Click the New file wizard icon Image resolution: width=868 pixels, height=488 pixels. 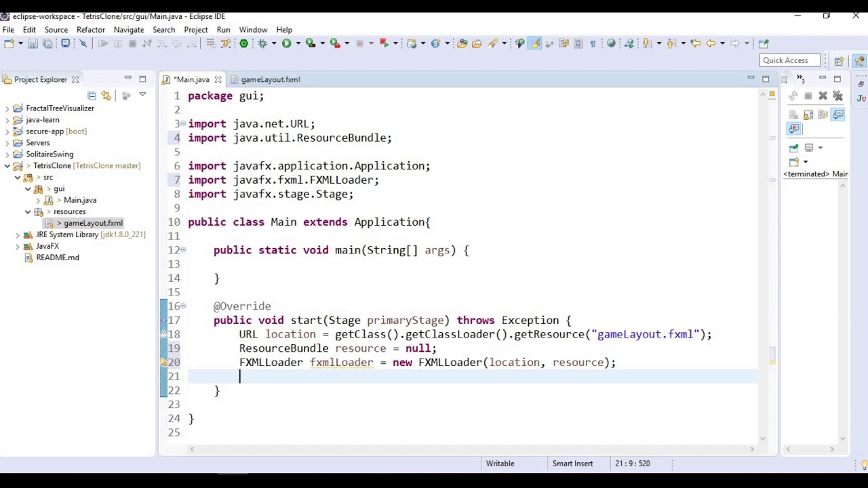[x=8, y=43]
